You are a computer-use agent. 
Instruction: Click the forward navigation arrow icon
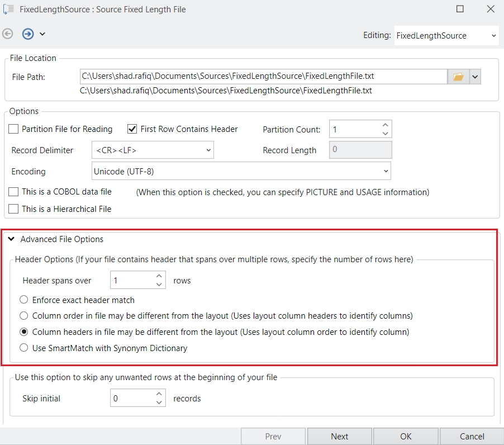pyautogui.click(x=28, y=34)
